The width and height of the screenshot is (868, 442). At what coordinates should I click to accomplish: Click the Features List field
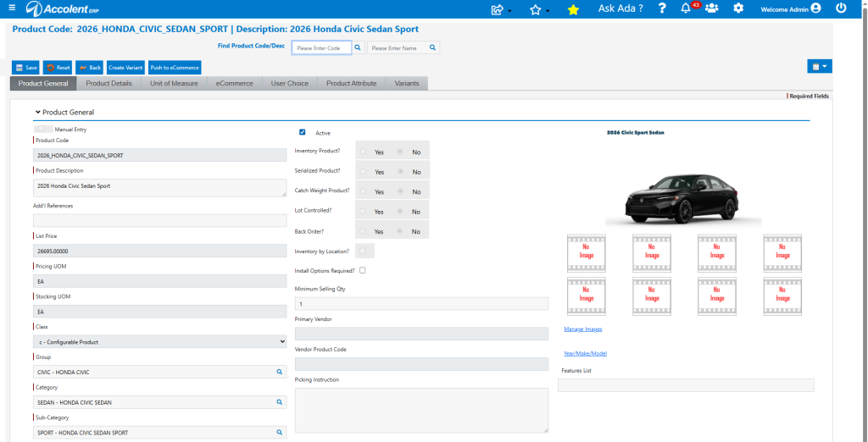click(x=686, y=385)
